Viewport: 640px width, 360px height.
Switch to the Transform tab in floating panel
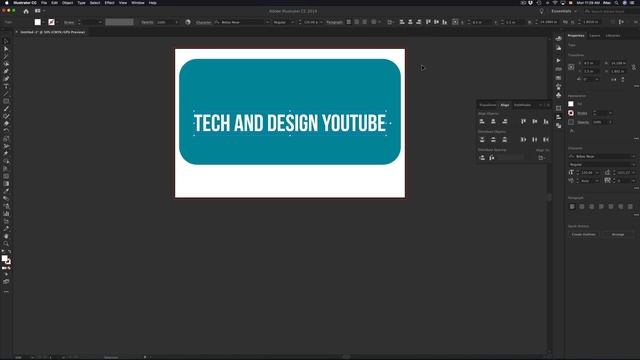[487, 105]
